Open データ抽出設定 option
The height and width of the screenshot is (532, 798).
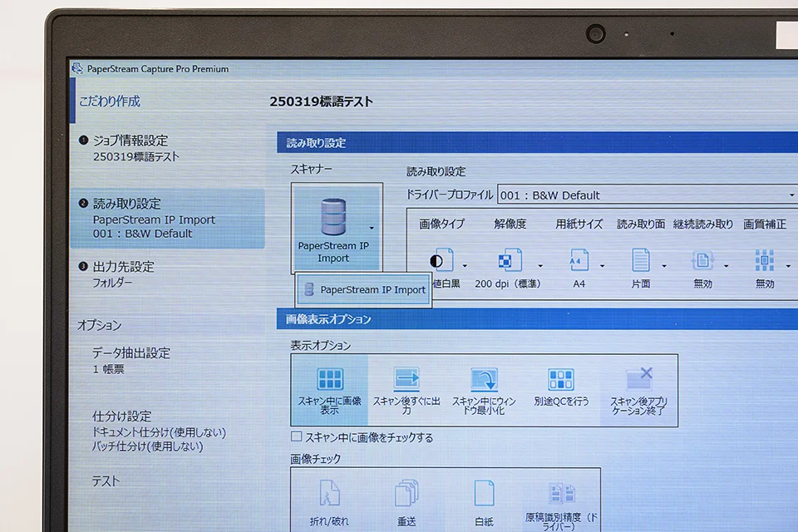(x=131, y=352)
